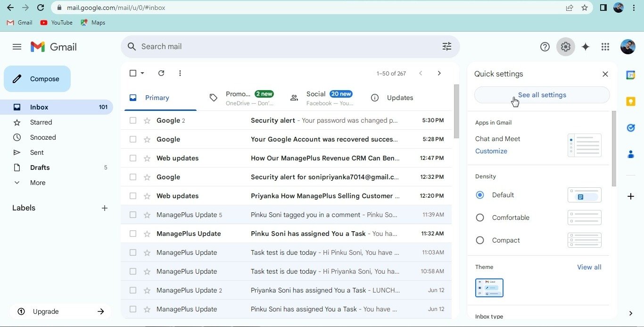Select the current theme thumbnail

(489, 288)
